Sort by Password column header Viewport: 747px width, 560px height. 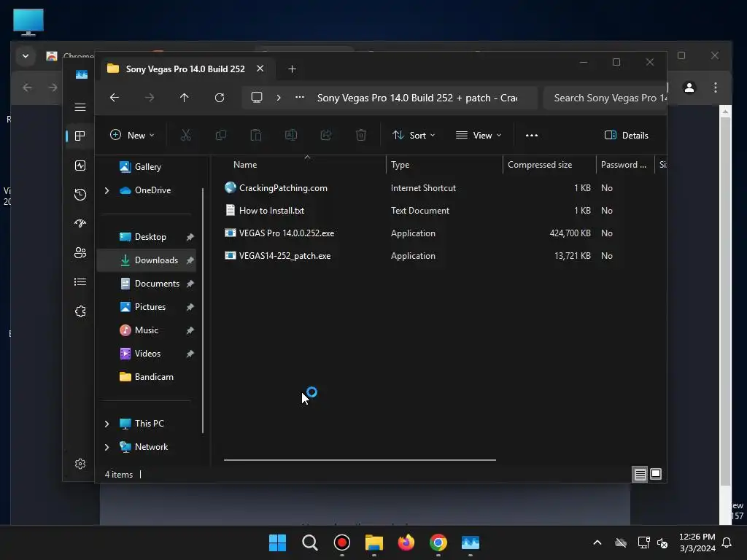point(625,165)
